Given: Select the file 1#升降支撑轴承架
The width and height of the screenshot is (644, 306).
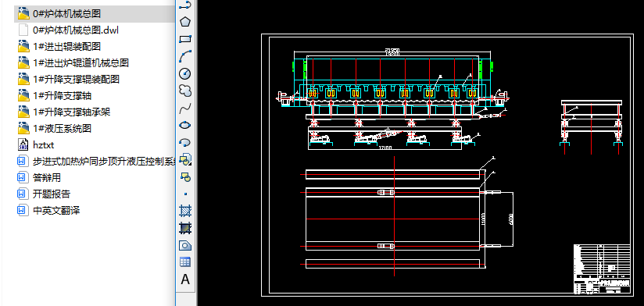Looking at the screenshot, I should [71, 112].
